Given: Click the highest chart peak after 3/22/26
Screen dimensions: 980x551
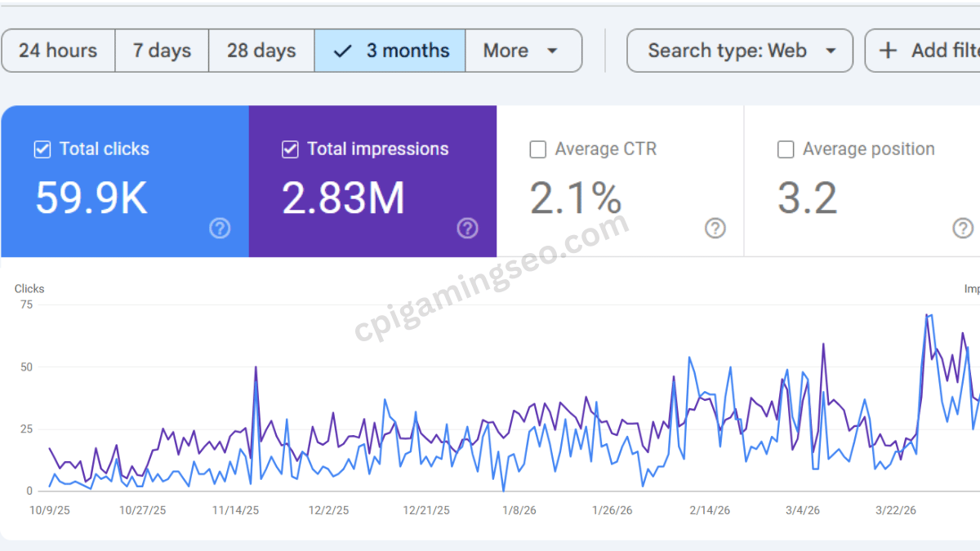Looking at the screenshot, I should 928,314.
